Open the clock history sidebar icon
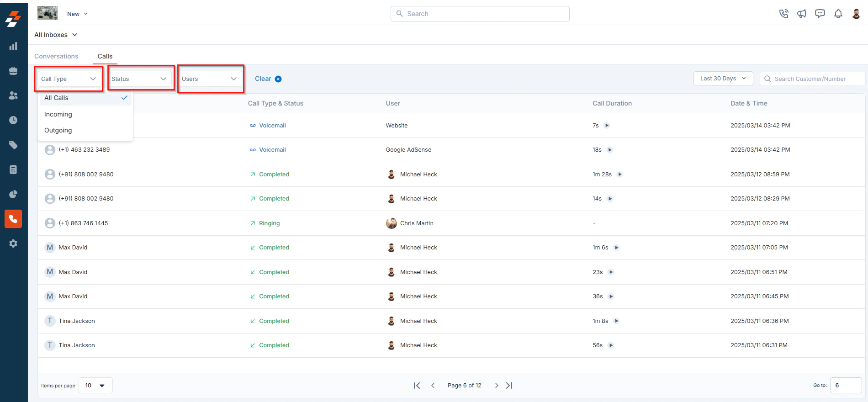The height and width of the screenshot is (402, 868). (13, 120)
